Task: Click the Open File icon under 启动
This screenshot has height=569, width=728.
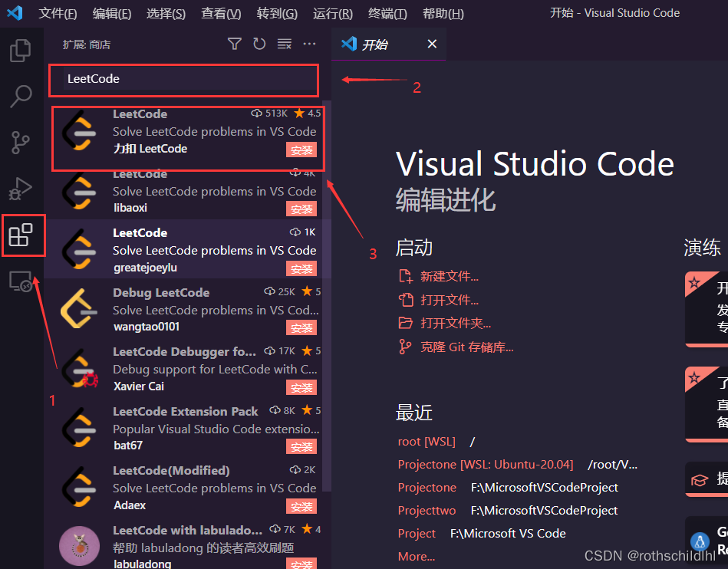Action: (405, 300)
